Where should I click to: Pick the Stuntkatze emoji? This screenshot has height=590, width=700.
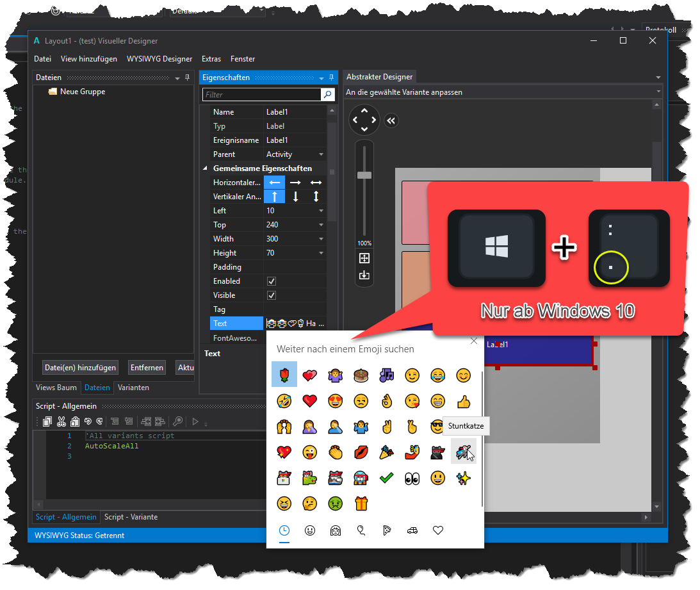[x=463, y=453]
